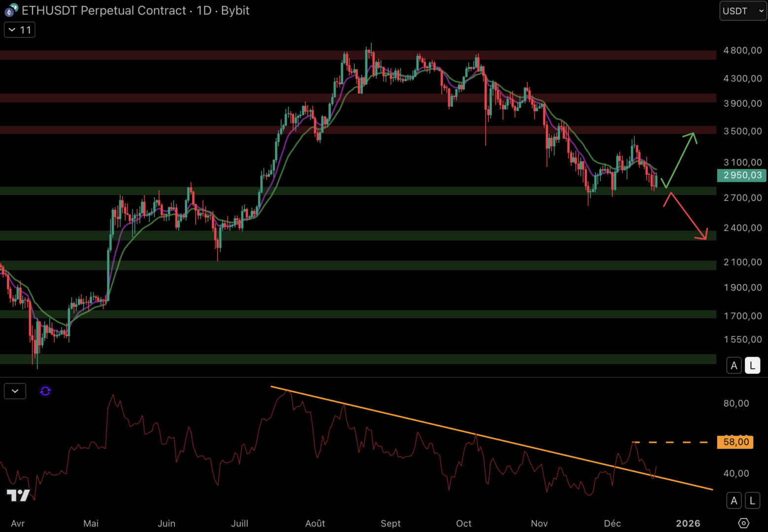Click the 2026 label on time axis
768x532 pixels.
tap(688, 523)
